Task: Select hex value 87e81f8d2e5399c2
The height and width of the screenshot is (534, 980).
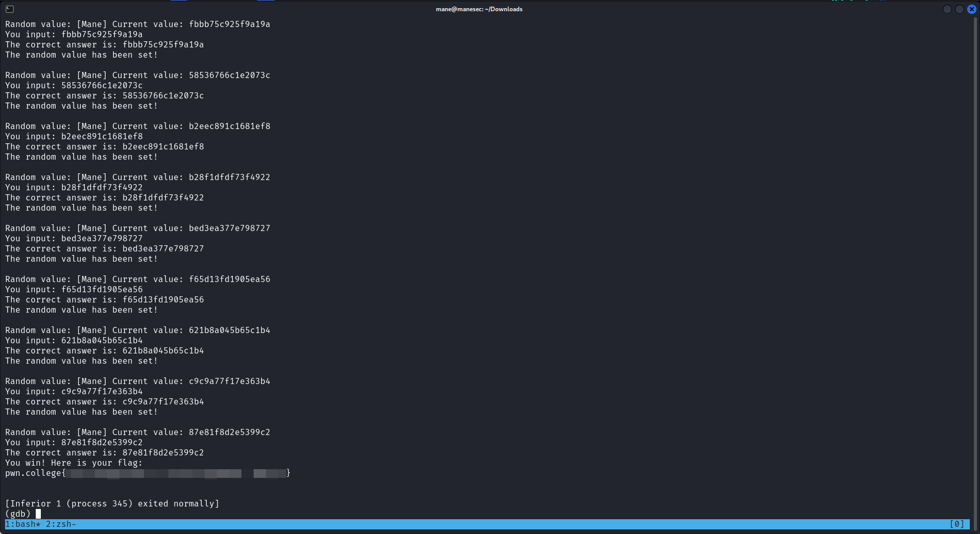Action: (x=229, y=432)
